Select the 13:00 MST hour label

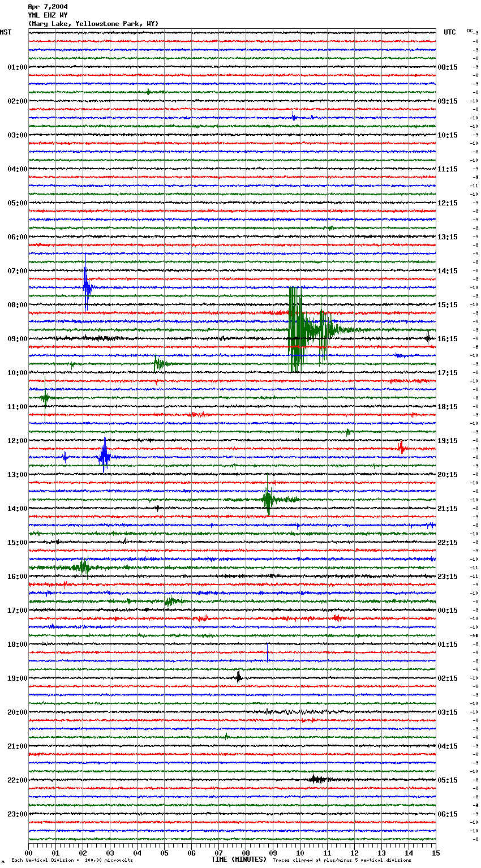tap(18, 475)
